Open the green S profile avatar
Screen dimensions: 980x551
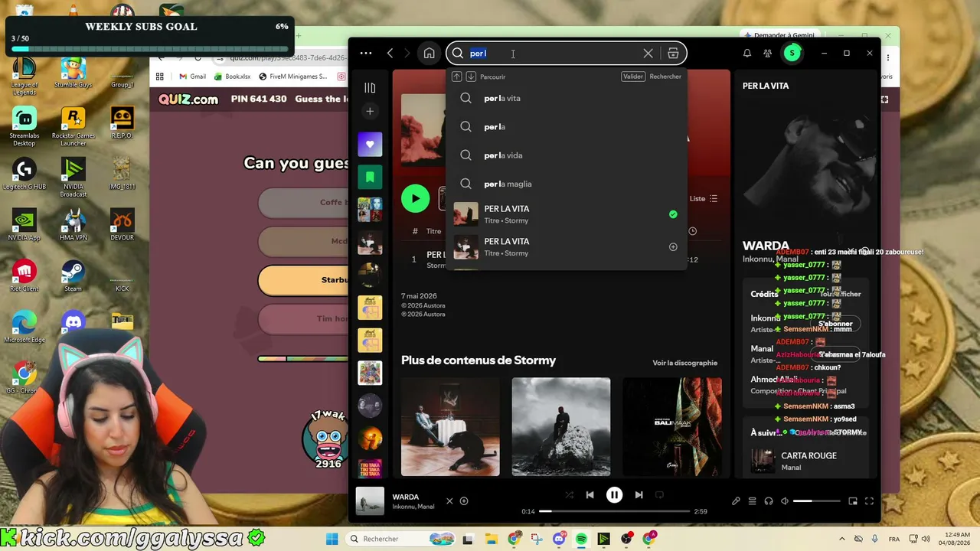pos(792,53)
